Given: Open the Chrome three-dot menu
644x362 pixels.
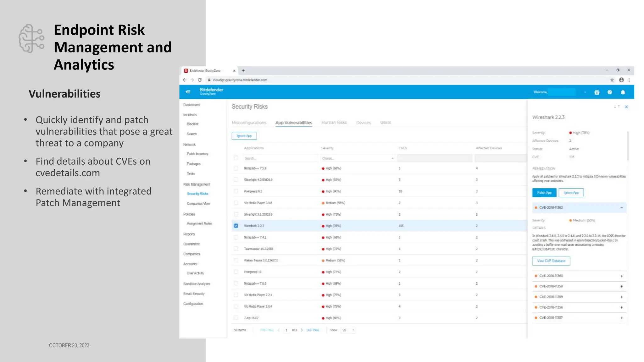Looking at the screenshot, I should point(629,80).
